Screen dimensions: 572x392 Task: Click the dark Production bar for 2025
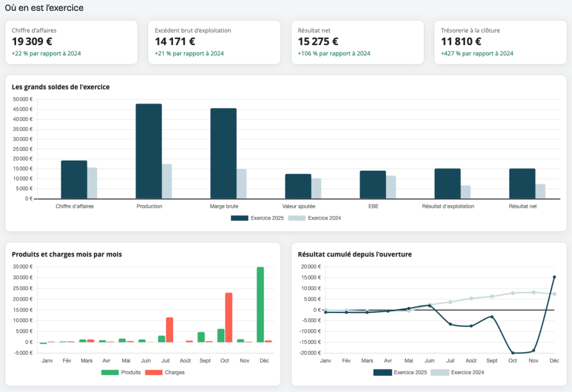149,151
